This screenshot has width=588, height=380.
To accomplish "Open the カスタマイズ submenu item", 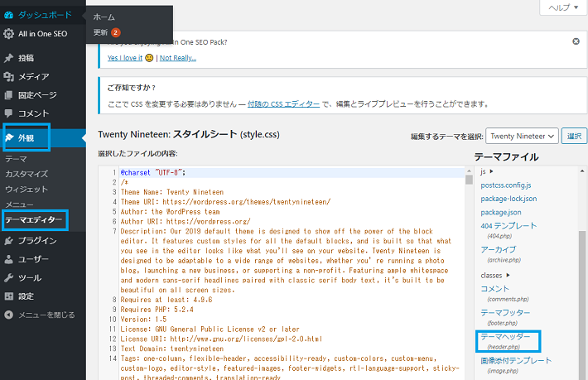I will (27, 174).
